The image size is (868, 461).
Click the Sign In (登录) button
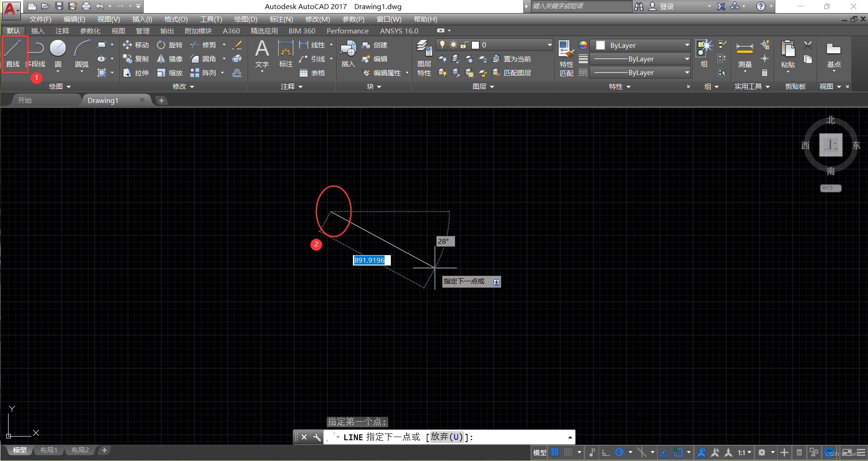pos(662,6)
